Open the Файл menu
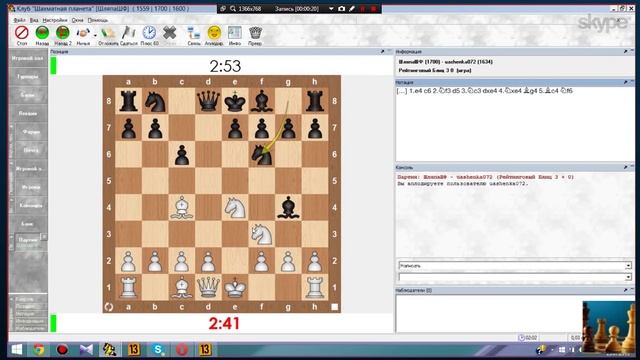The width and height of the screenshot is (640, 360). pos(19,20)
